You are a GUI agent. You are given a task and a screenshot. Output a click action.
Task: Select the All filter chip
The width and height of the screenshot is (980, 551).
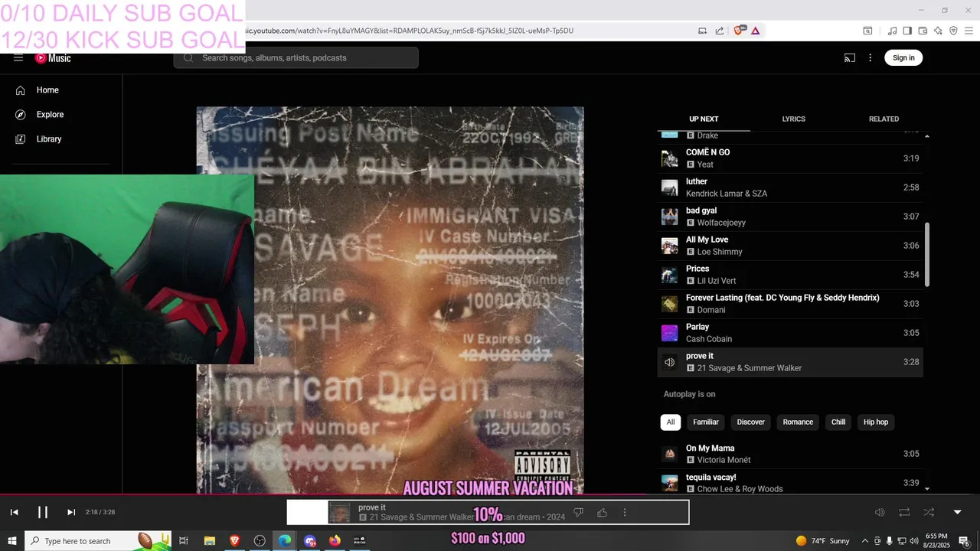click(x=671, y=422)
